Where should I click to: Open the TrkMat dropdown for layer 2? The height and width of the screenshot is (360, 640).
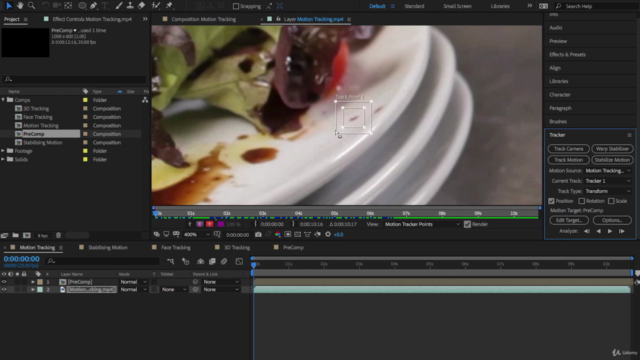pyautogui.click(x=174, y=289)
